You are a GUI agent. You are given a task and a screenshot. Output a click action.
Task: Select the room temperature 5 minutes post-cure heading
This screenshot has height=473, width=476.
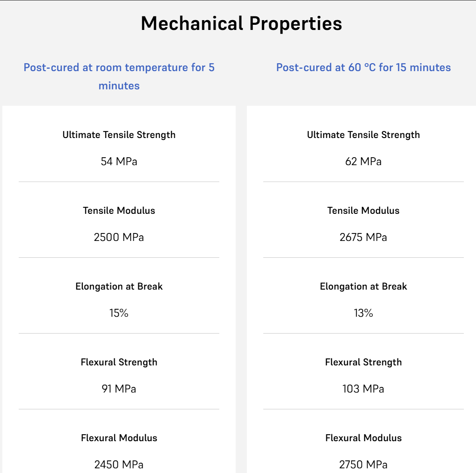pos(119,76)
